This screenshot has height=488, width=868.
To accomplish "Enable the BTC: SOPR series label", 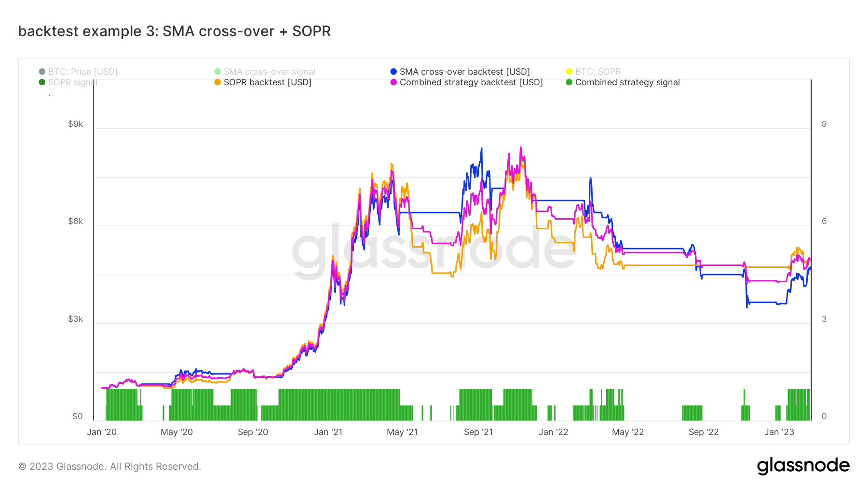I will 597,72.
